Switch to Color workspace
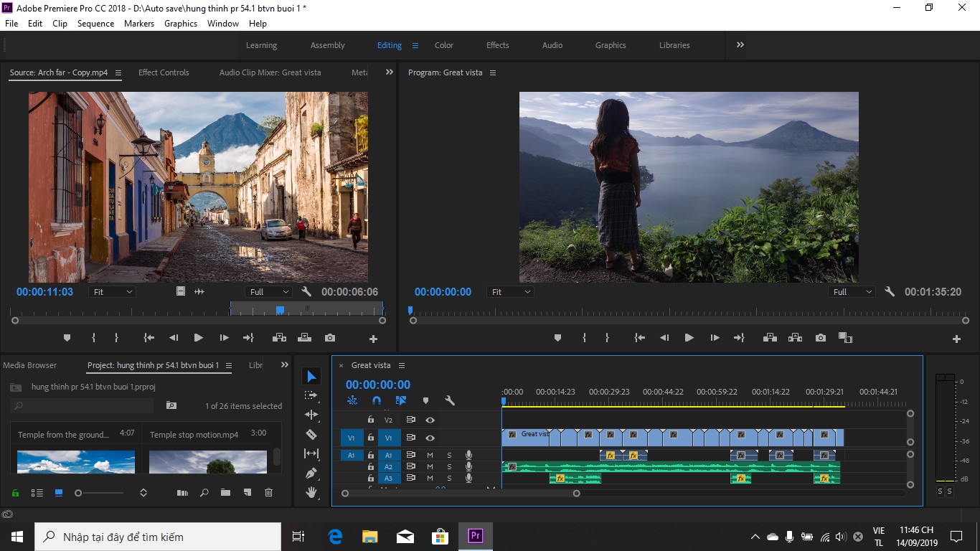Viewport: 980px width, 551px height. pos(444,45)
